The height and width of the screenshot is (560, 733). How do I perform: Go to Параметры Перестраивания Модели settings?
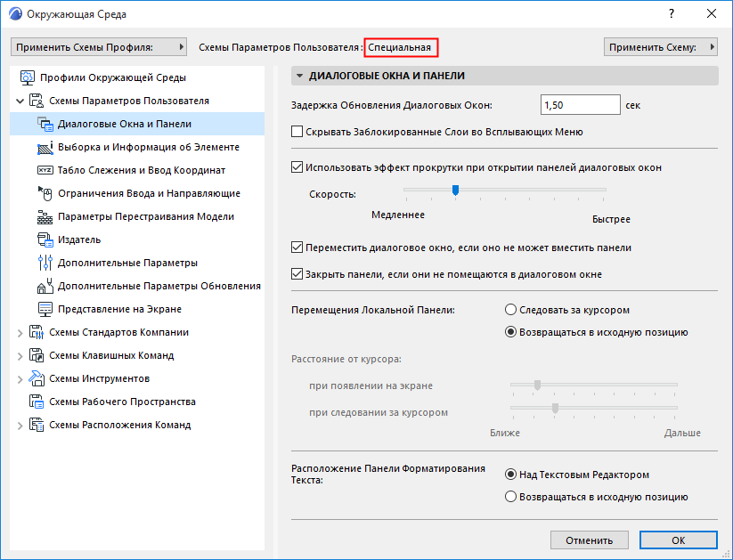(137, 217)
